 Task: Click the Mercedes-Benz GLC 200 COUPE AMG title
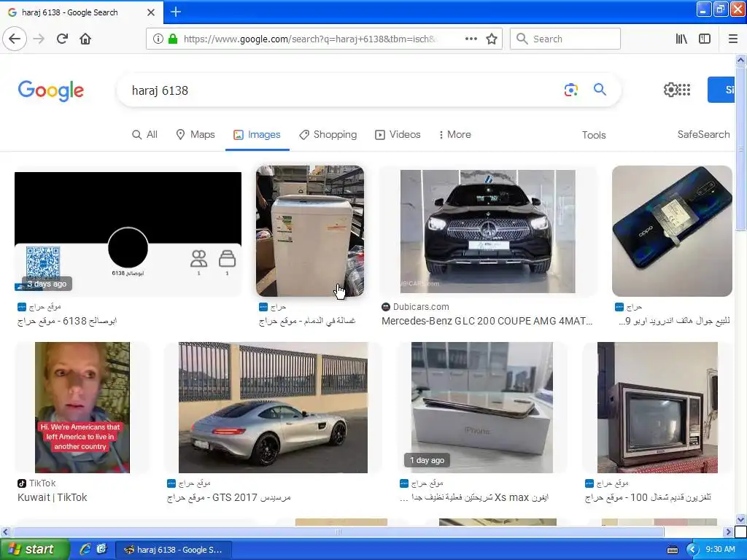487,321
